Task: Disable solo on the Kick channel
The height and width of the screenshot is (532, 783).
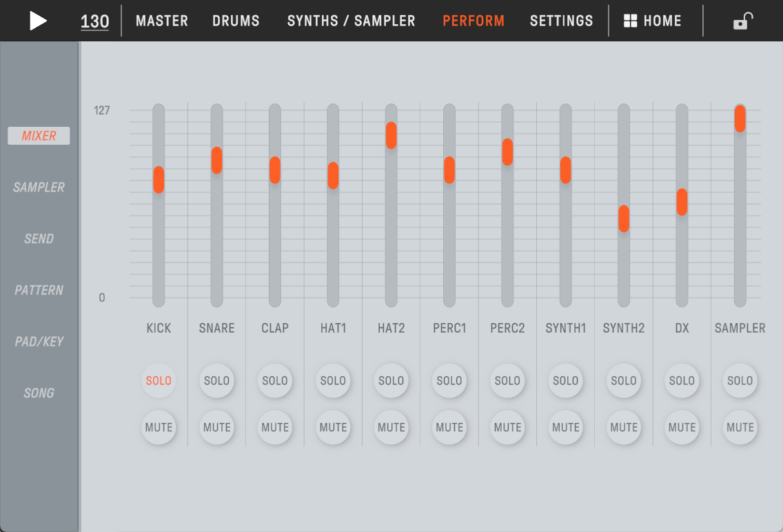Action: [159, 380]
